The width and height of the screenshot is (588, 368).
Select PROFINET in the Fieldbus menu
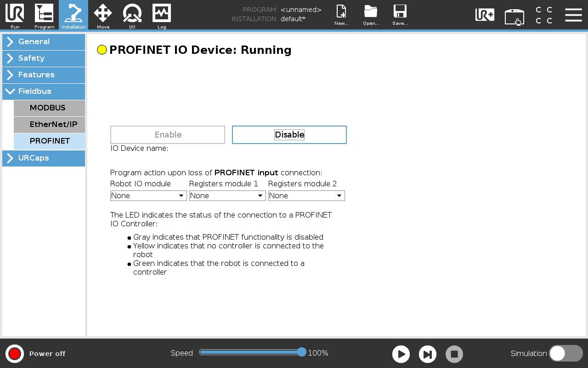pos(49,141)
